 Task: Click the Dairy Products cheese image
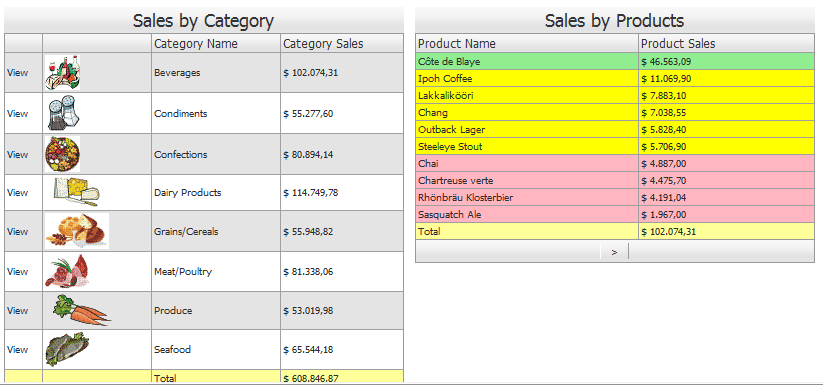[77, 192]
